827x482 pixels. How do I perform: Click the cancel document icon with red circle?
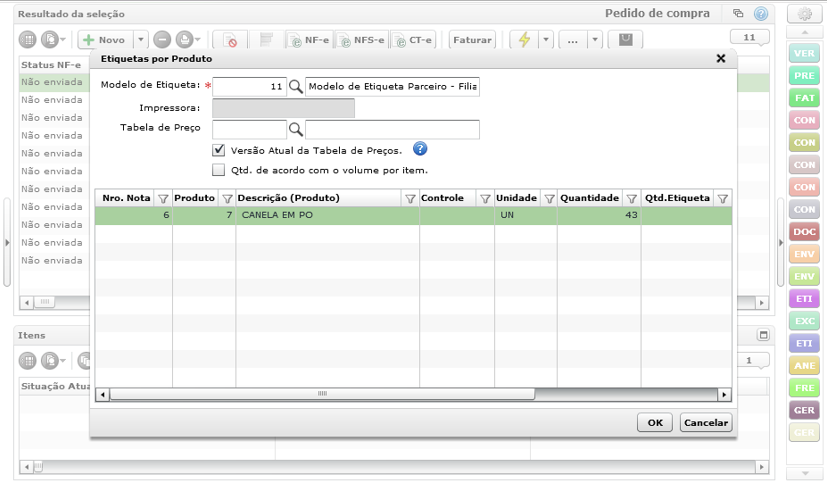tap(230, 40)
